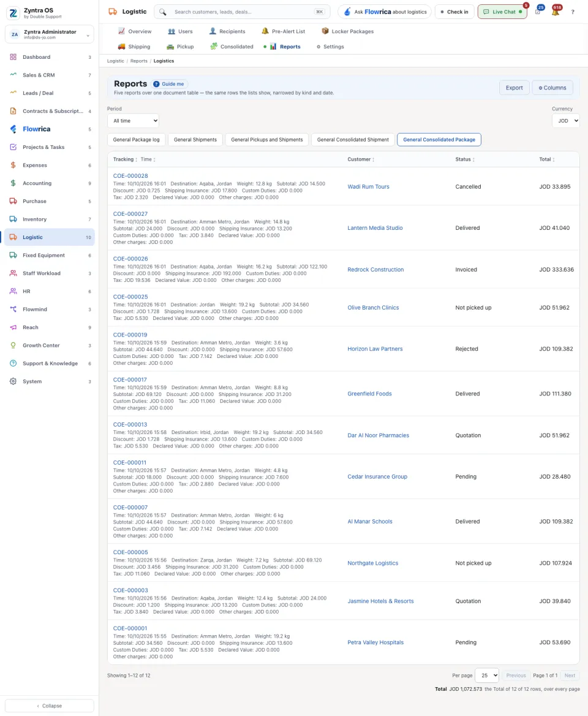Screen dimensions: 588x716
Task: Open the Flowmind icon in the sidebar
Action: [13, 309]
